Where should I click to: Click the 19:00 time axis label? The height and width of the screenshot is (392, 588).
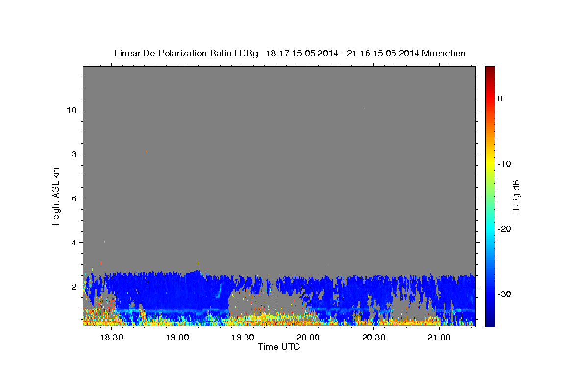(177, 338)
